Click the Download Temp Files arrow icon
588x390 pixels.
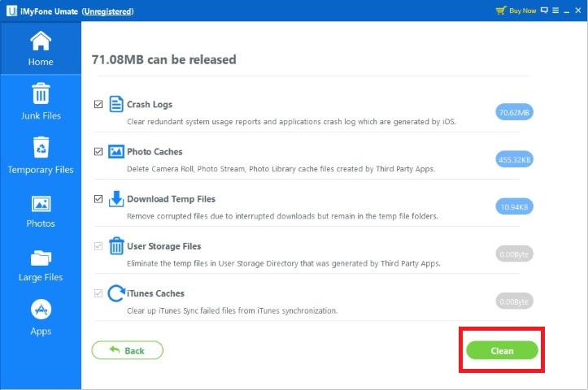pyautogui.click(x=115, y=199)
